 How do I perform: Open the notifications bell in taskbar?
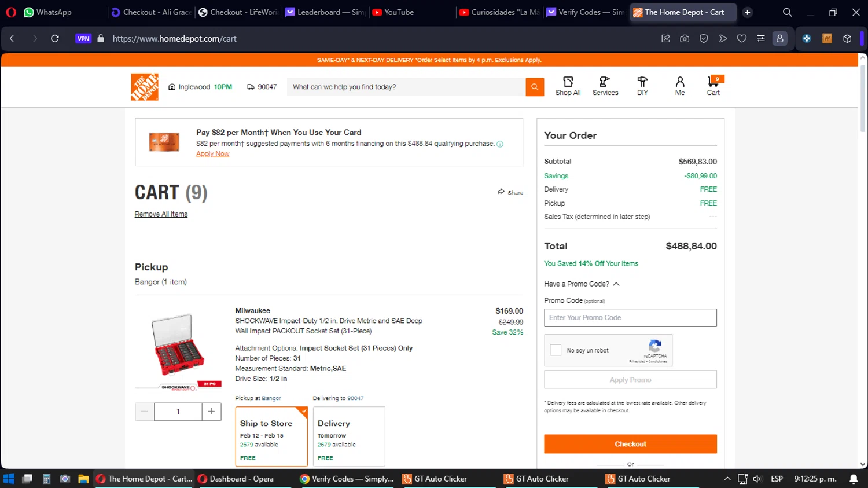854,479
